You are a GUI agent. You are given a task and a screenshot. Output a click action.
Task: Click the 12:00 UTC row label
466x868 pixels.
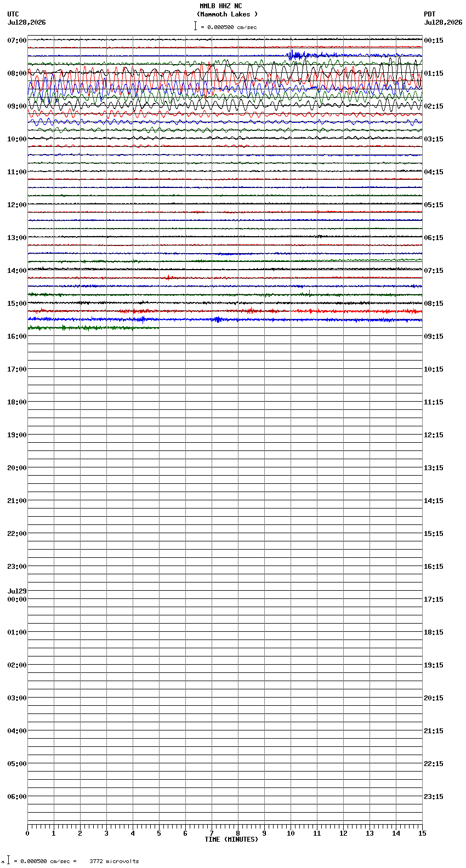(17, 205)
